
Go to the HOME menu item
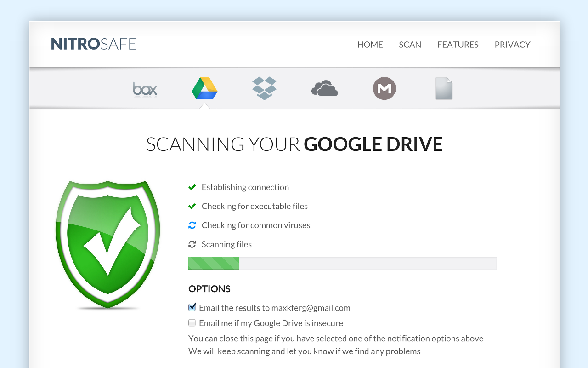pyautogui.click(x=370, y=45)
